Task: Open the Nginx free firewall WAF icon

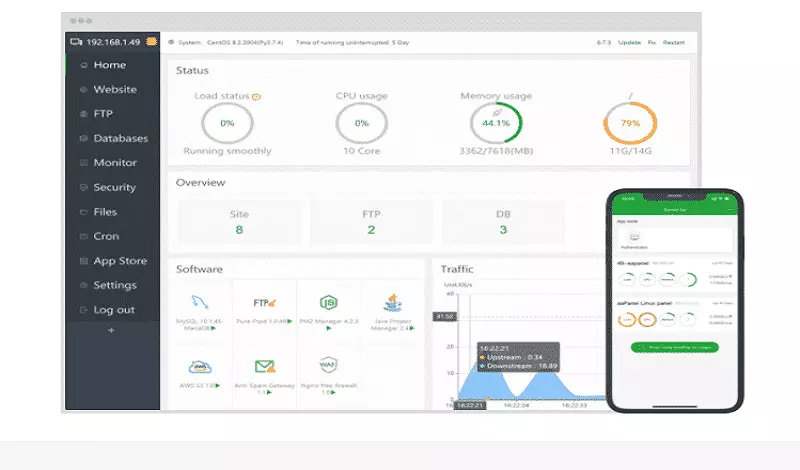Action: [328, 365]
